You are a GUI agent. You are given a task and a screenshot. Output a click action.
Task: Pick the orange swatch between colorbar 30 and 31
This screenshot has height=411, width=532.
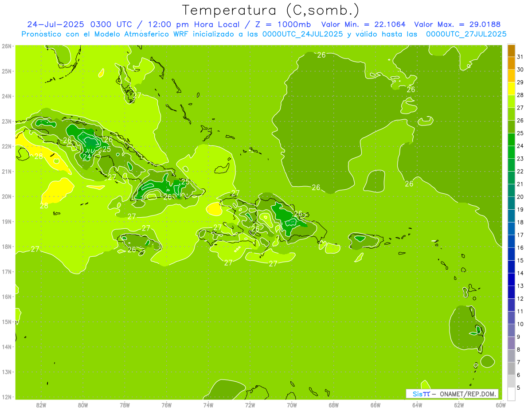(x=511, y=63)
